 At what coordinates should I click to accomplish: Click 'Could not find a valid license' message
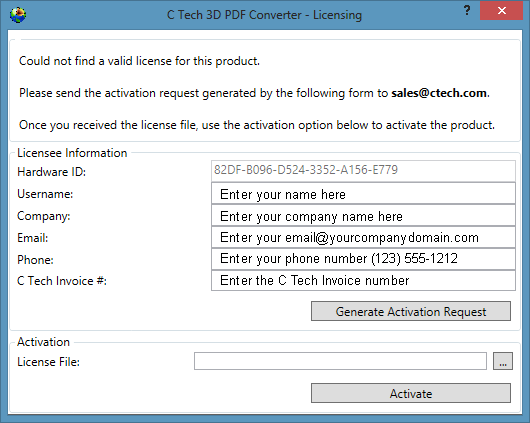(x=139, y=61)
